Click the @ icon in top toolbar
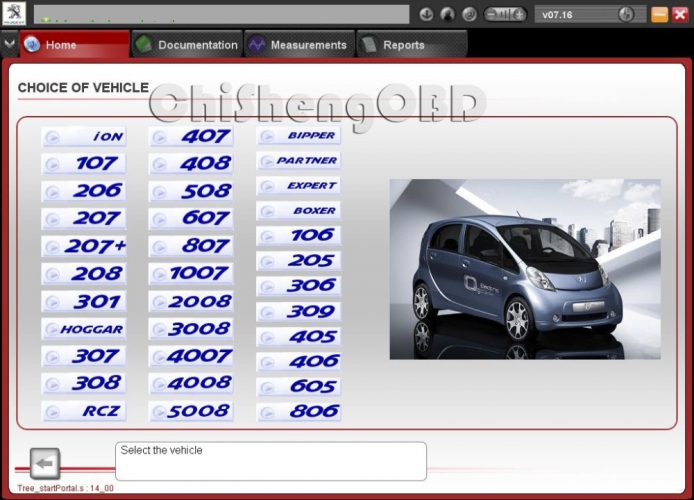 click(x=468, y=14)
